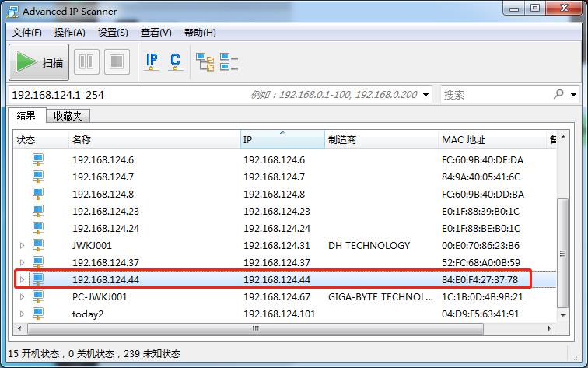The height and width of the screenshot is (368, 588).
Task: Click the computer icon for 192.168.124.23
Action: [x=38, y=211]
